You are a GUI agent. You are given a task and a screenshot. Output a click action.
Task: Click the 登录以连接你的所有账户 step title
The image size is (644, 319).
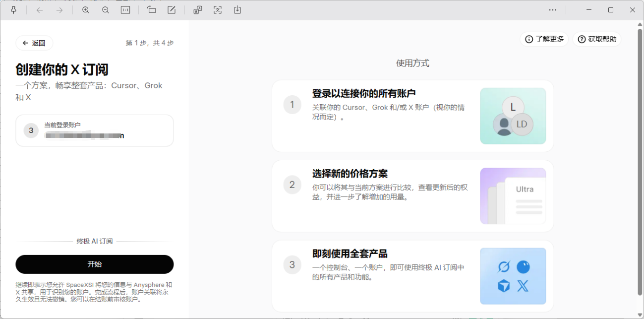364,93
